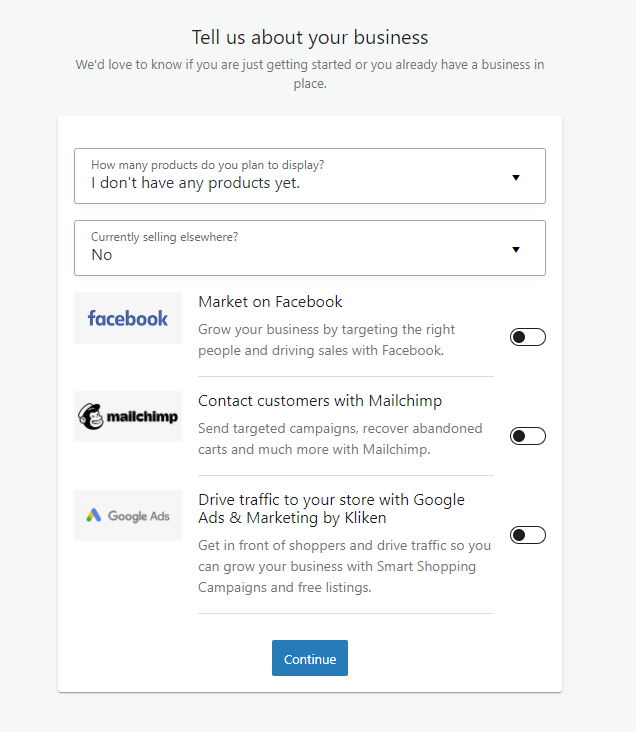The width and height of the screenshot is (636, 732).
Task: Select the 'Contact customers with Mailchimp' heading
Action: pos(320,401)
